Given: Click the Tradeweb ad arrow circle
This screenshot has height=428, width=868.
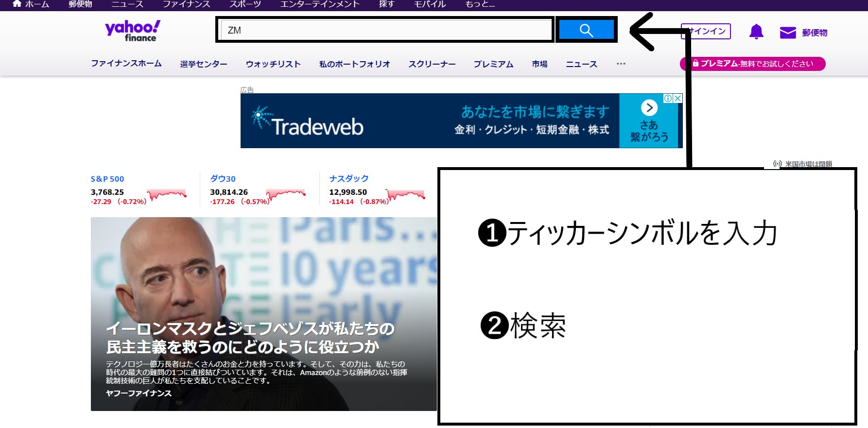Looking at the screenshot, I should click(649, 108).
